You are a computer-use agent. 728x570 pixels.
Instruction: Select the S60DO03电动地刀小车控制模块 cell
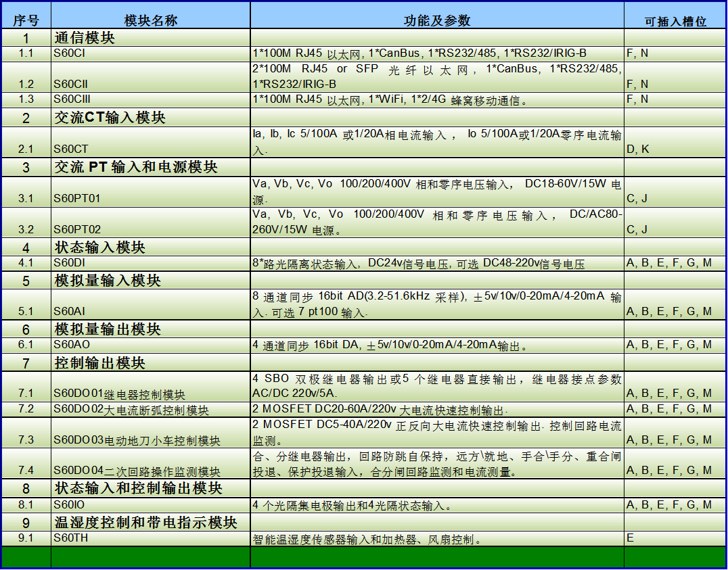click(x=150, y=433)
